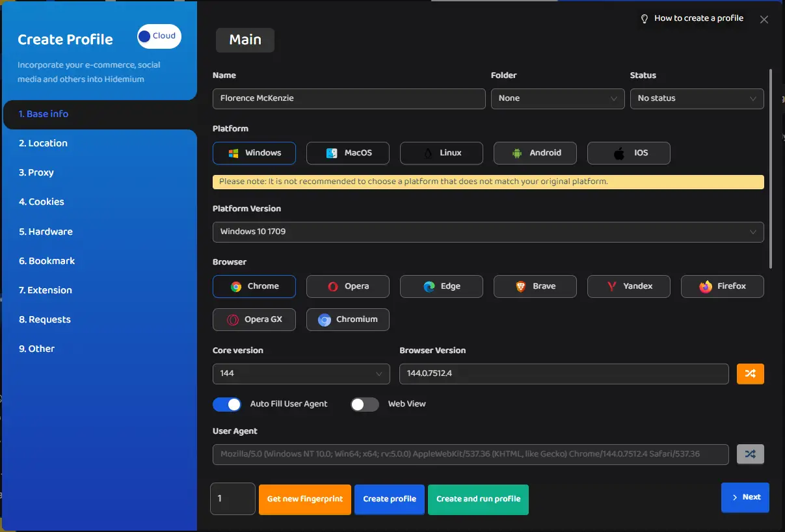Go to the Proxy section
785x532 pixels.
tap(36, 172)
